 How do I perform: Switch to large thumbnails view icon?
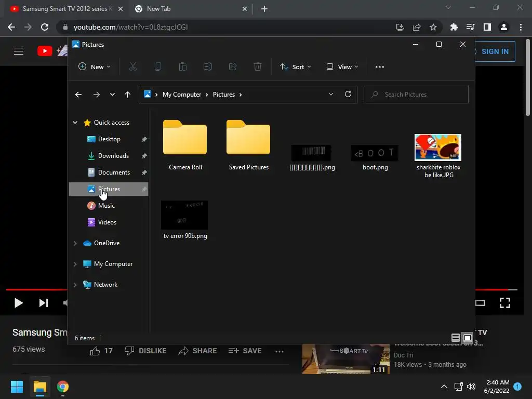pos(468,338)
